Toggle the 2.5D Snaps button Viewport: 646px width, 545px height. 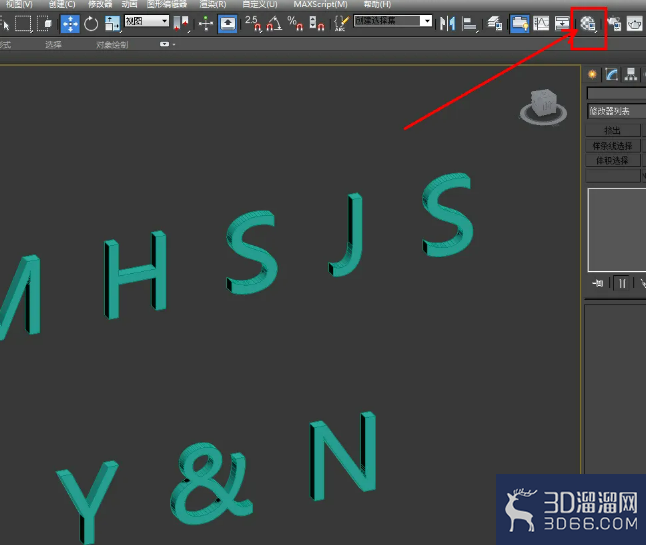tap(253, 23)
